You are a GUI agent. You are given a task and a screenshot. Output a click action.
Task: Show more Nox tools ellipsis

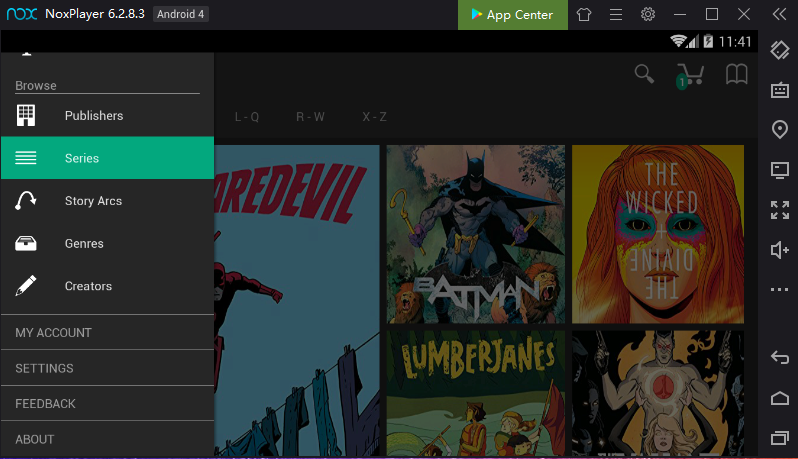pyautogui.click(x=779, y=290)
